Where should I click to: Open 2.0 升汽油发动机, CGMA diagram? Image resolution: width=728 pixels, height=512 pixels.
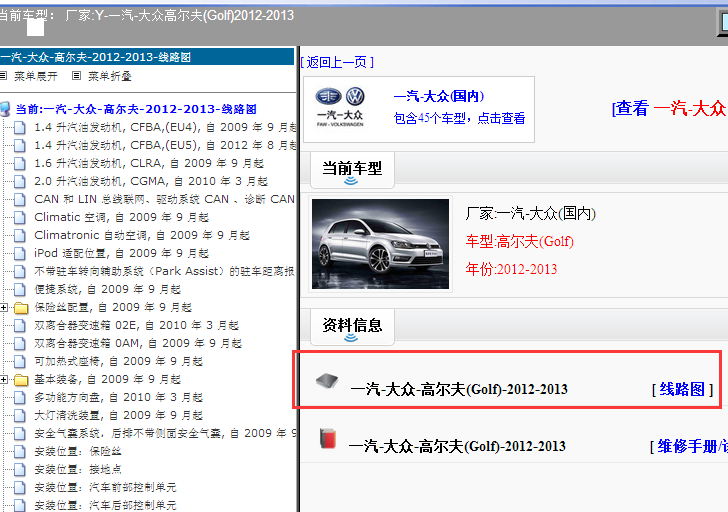151,181
